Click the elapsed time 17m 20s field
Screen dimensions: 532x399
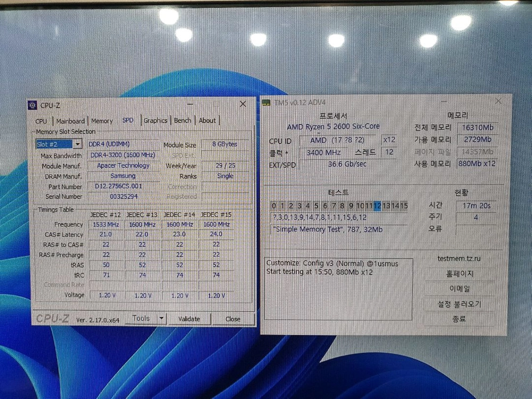(476, 206)
